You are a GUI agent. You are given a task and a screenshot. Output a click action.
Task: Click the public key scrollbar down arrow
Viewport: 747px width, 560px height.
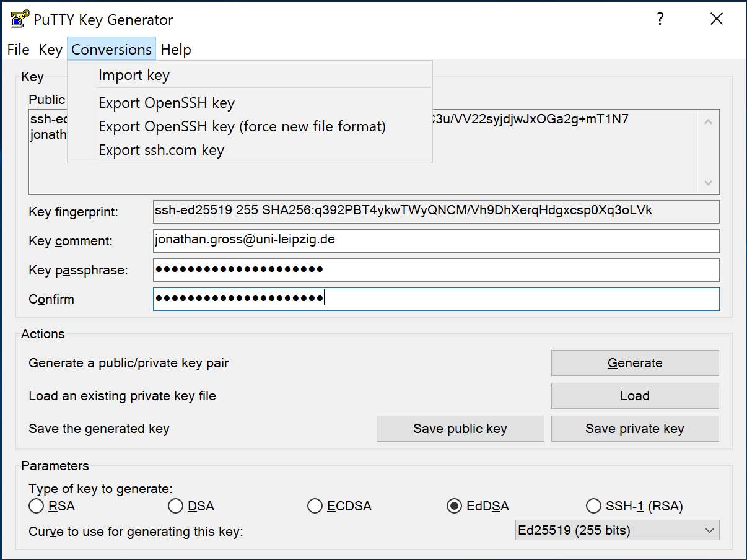tap(709, 183)
